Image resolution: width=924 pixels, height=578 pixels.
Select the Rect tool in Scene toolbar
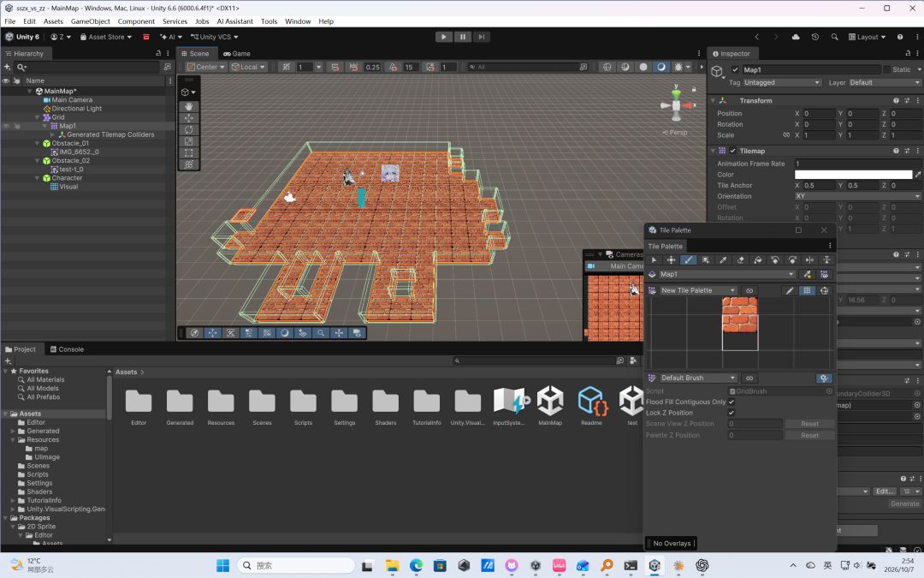(188, 153)
